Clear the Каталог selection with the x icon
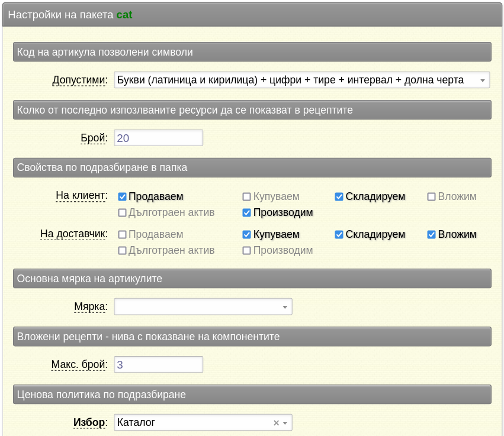This screenshot has height=436, width=504. click(x=276, y=423)
